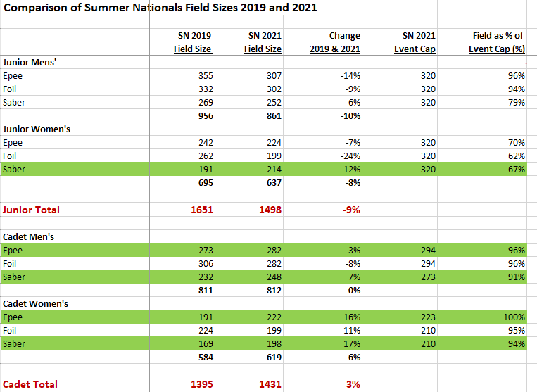Select the 302 field size cell

pos(274,89)
